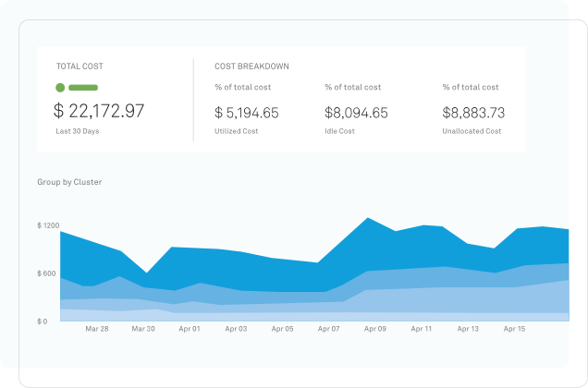Click the Group by Cluster label
This screenshot has width=588, height=388.
pos(69,182)
